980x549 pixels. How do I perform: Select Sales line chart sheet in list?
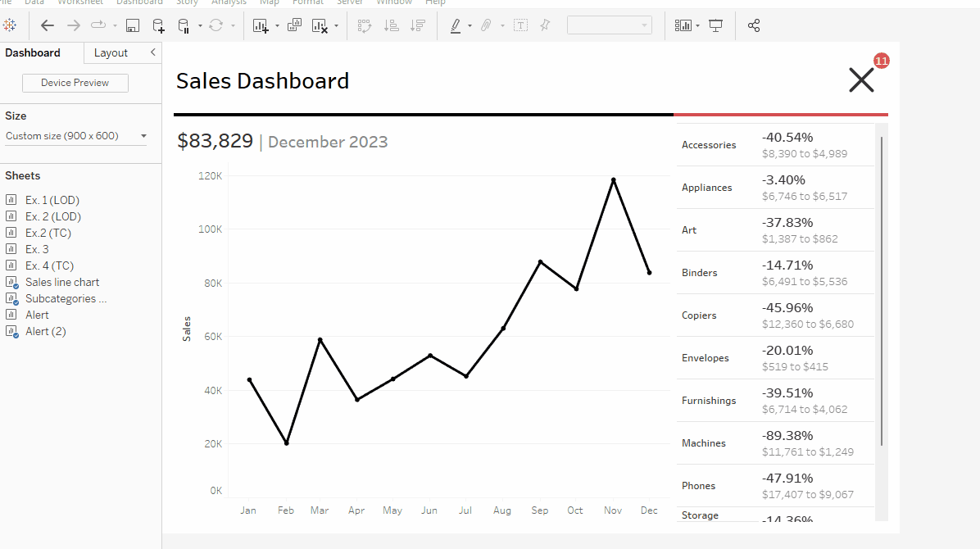62,282
